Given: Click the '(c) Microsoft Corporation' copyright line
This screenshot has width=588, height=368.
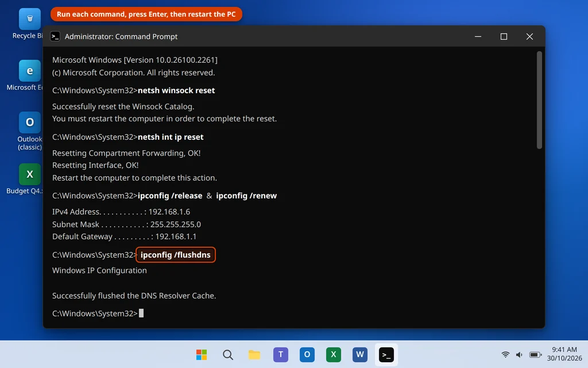Looking at the screenshot, I should coord(133,73).
